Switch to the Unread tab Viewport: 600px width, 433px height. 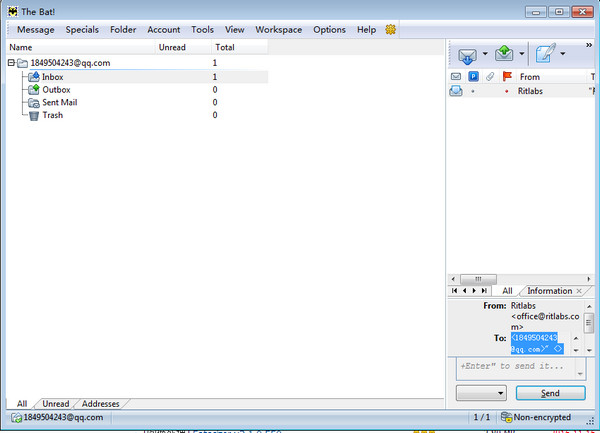coord(56,404)
